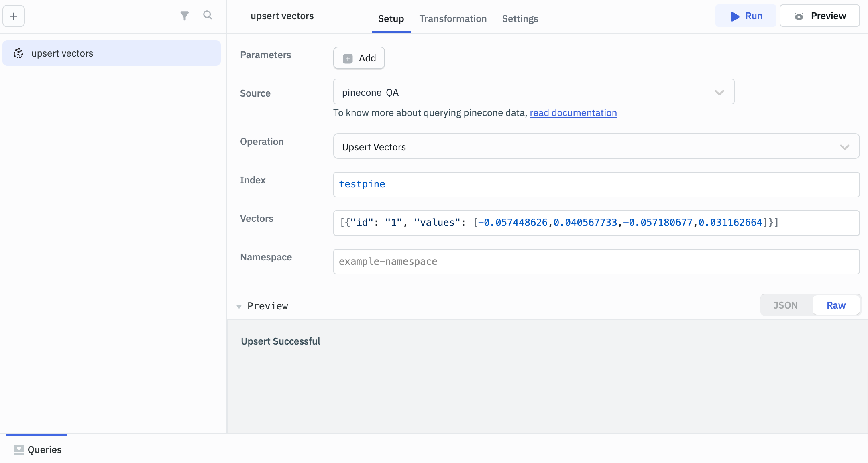Open the Operation Upsert Vectors dropdown
The height and width of the screenshot is (463, 868).
596,146
